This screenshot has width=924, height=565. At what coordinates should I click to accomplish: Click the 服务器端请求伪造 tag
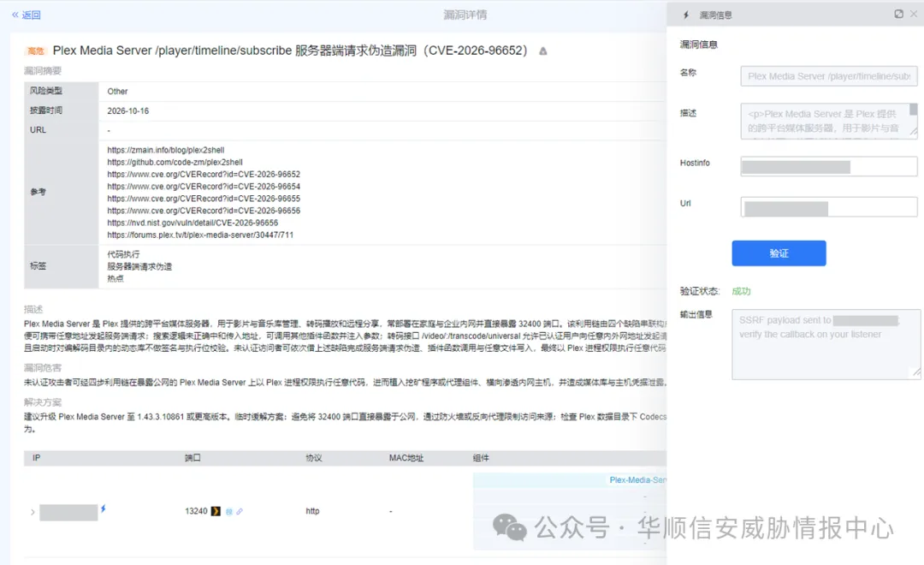pos(139,266)
